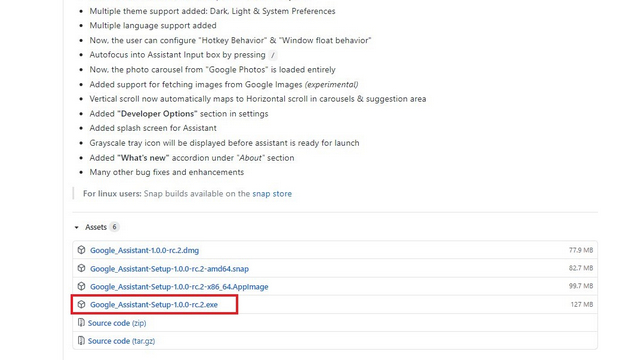Click the package icon beside the amd64.snap asset

[81, 268]
